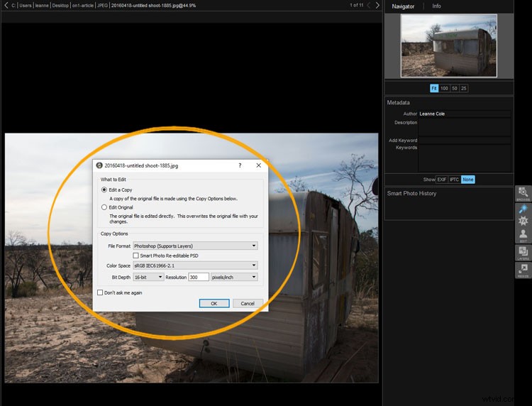The height and width of the screenshot is (406, 532).
Task: Open the Resize module in the sidebar
Action: pyautogui.click(x=523, y=270)
